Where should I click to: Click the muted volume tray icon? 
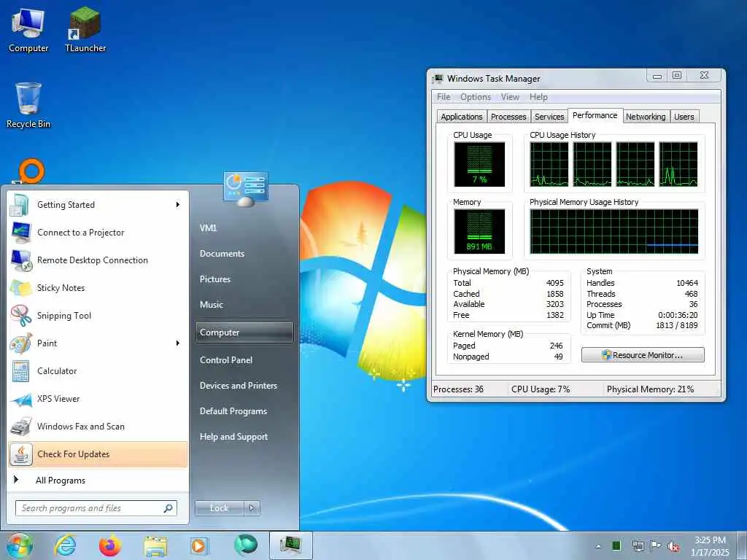pos(673,547)
